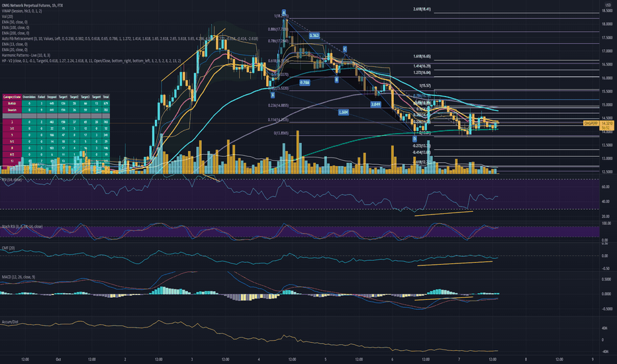
Task: Click the MACD (12, 26, close, 9) label
Action: 18,277
